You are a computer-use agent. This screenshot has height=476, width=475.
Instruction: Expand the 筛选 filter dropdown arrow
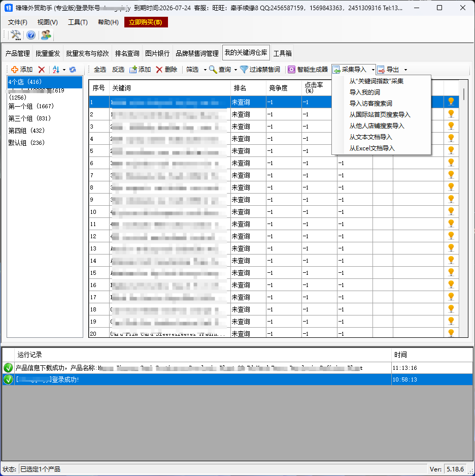(205, 70)
